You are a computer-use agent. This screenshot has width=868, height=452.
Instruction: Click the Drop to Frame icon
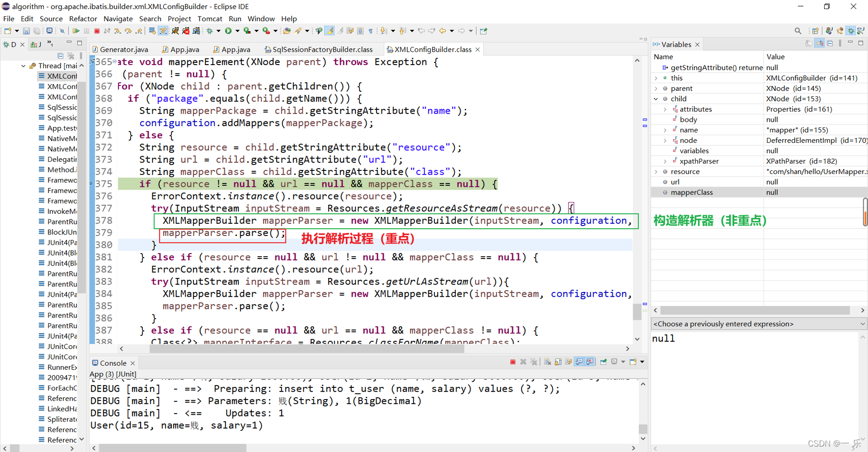click(152, 31)
